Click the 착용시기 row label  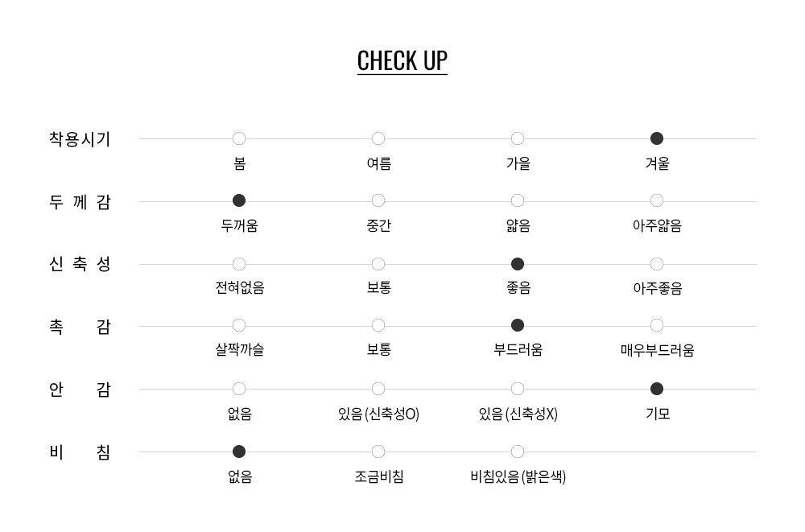click(x=80, y=139)
